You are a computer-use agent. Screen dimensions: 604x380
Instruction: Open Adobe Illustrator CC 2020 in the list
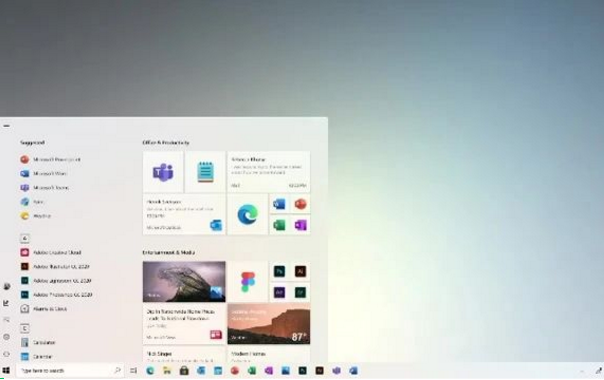tap(55, 266)
